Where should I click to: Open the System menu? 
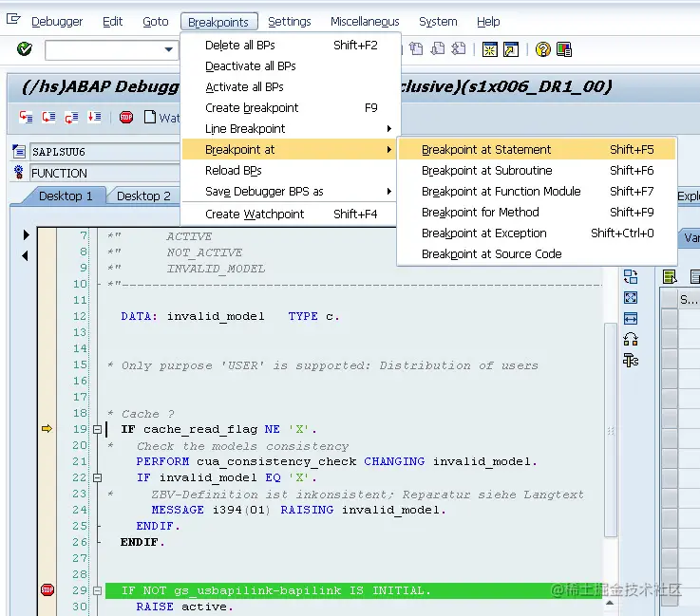click(438, 22)
